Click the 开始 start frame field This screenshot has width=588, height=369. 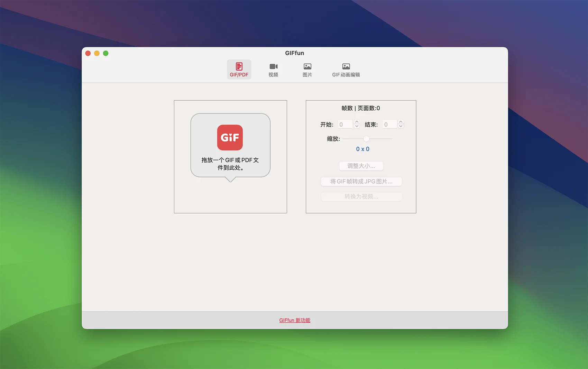point(345,124)
